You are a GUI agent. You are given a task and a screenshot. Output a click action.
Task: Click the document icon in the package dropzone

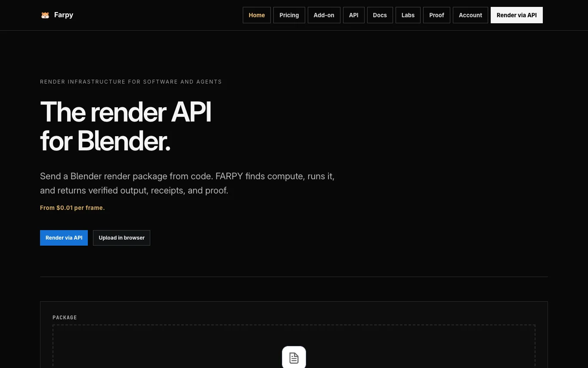point(294,358)
